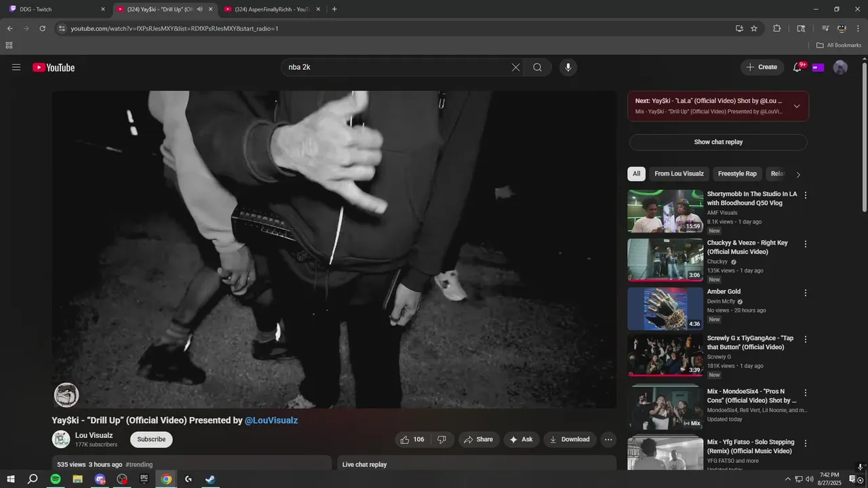Screen dimensions: 868x488
Task: Select the From Lou Visualz chip
Action: click(679, 174)
